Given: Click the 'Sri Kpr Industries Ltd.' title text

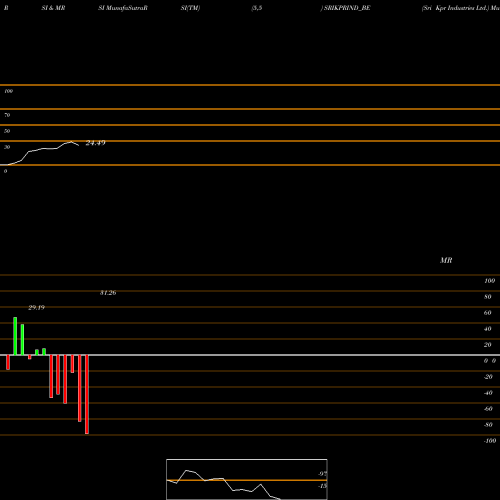Looking at the screenshot, I should [x=455, y=8].
